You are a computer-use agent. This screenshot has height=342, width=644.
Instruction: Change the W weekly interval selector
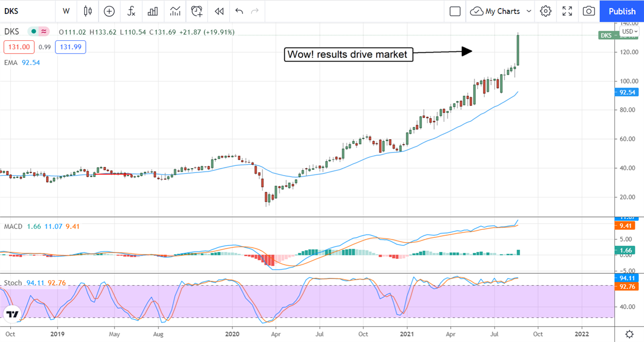click(x=66, y=11)
